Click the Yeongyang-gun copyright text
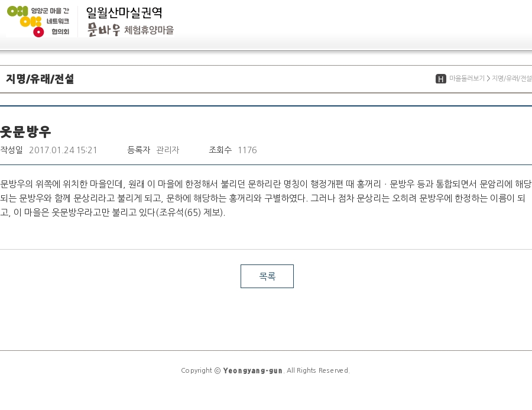 coord(253,370)
